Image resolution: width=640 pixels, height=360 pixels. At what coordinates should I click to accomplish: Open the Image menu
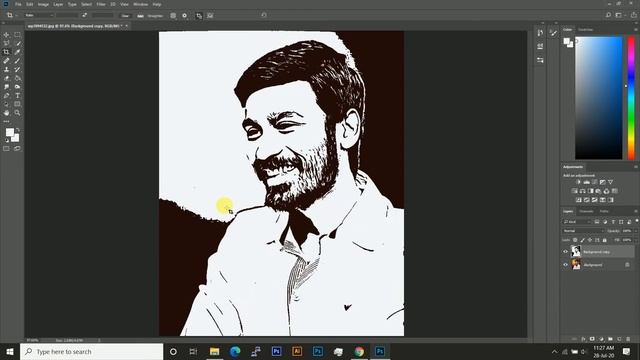click(43, 4)
